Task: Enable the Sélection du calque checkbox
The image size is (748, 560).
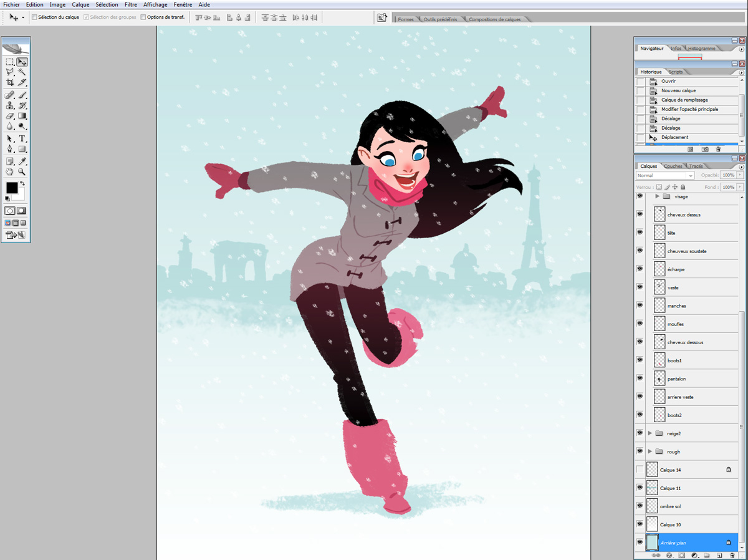Action: pos(34,17)
